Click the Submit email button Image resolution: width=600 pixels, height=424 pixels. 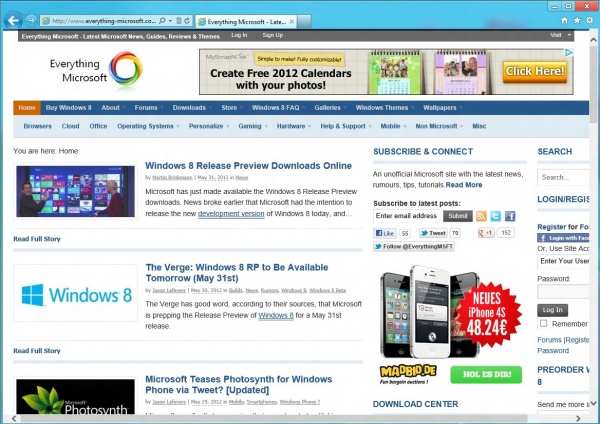[458, 216]
